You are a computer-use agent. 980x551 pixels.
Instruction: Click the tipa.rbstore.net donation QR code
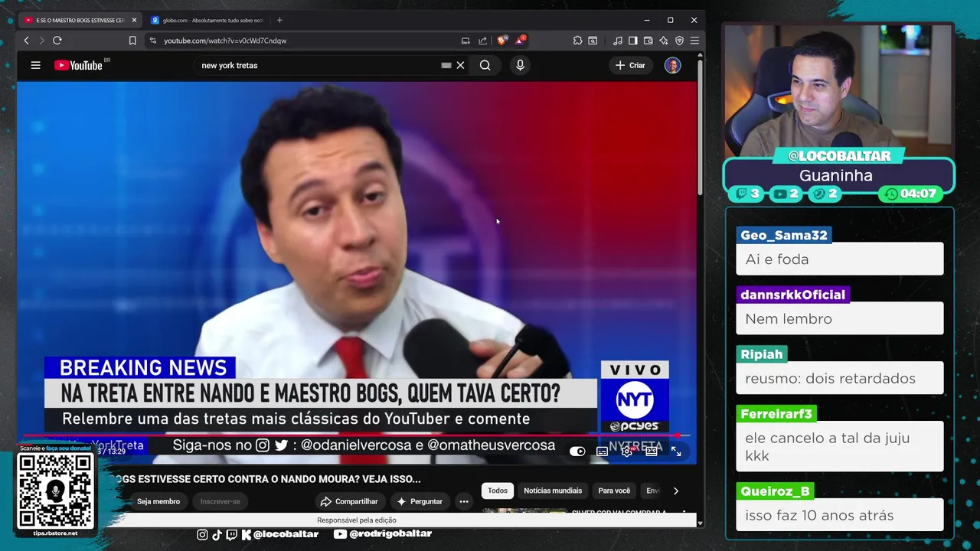[56, 490]
